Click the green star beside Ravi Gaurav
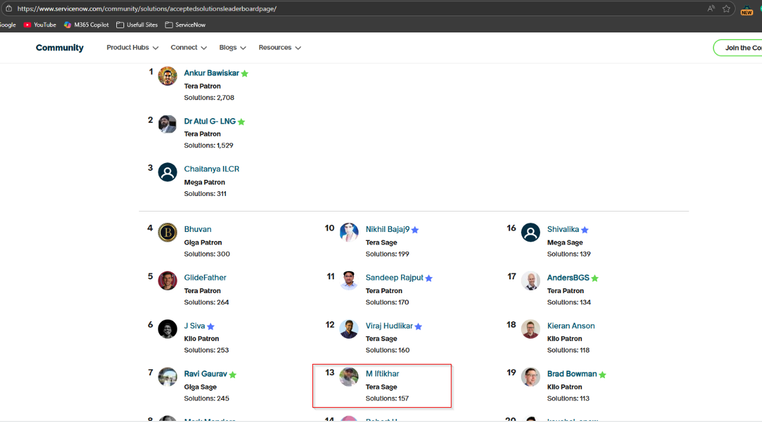Viewport: 762px width, 422px height. (x=233, y=375)
